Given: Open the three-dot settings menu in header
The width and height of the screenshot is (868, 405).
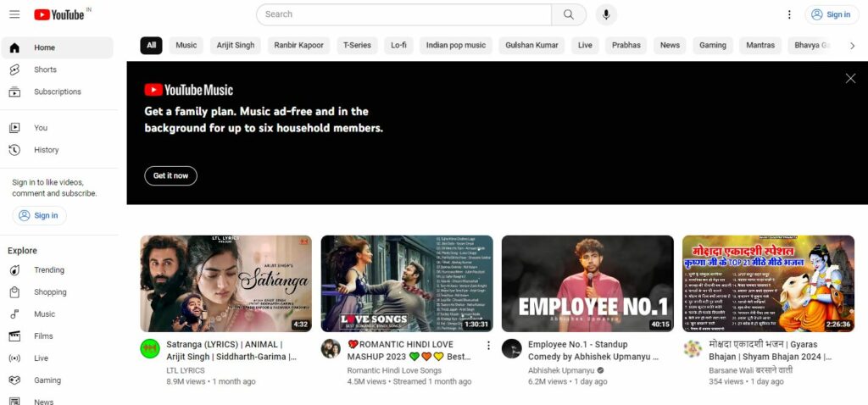Looking at the screenshot, I should pyautogui.click(x=789, y=15).
